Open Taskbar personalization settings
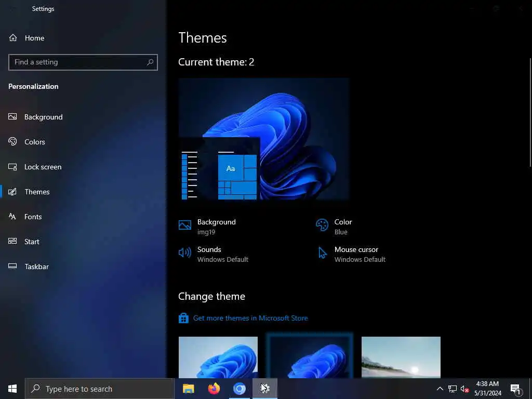The width and height of the screenshot is (532, 399). coord(83,267)
